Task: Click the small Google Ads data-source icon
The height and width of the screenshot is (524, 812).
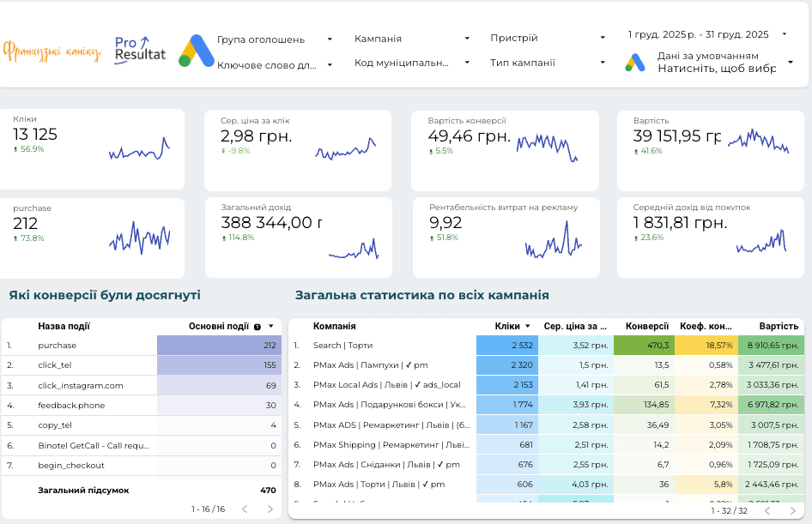Action: coord(635,62)
